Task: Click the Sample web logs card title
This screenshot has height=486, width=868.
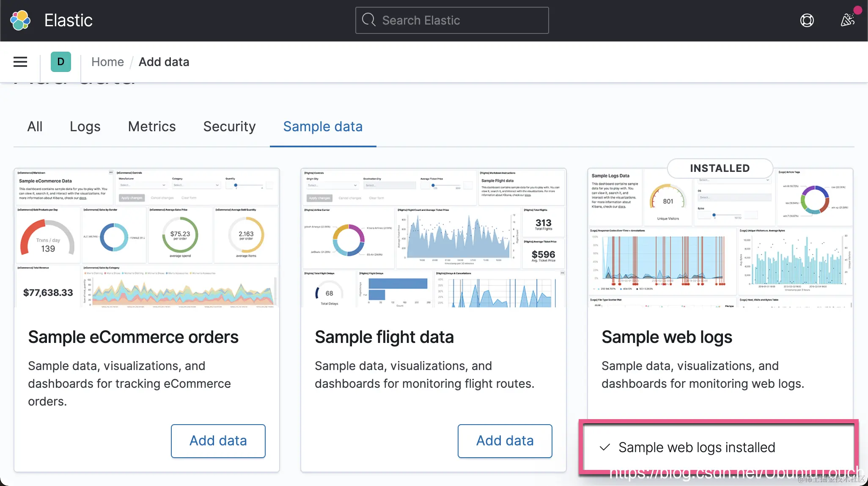Action: pyautogui.click(x=667, y=337)
